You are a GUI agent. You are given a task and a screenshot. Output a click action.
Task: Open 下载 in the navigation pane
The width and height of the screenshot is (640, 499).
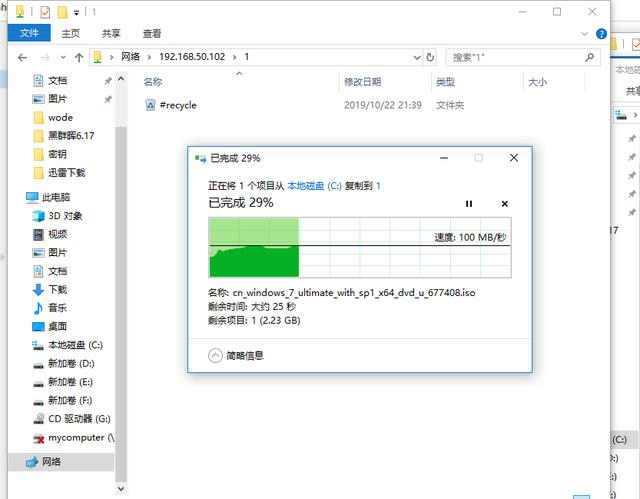(57, 290)
